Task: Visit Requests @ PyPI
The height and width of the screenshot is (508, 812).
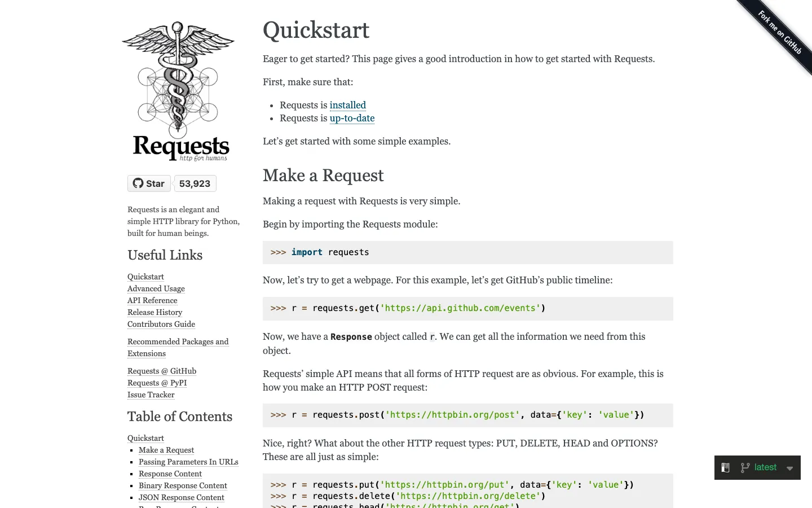Action: (x=157, y=383)
